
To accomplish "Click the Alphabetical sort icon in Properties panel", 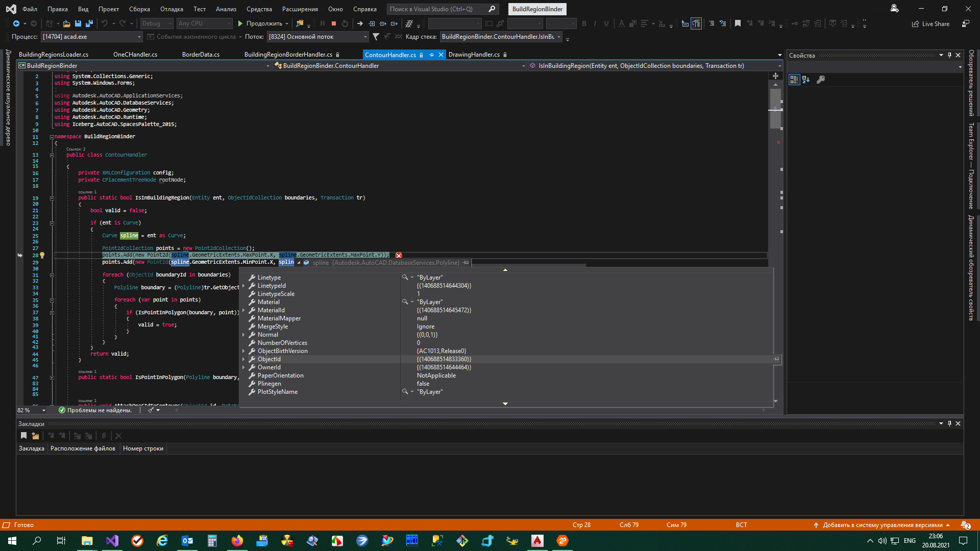I will 806,80.
